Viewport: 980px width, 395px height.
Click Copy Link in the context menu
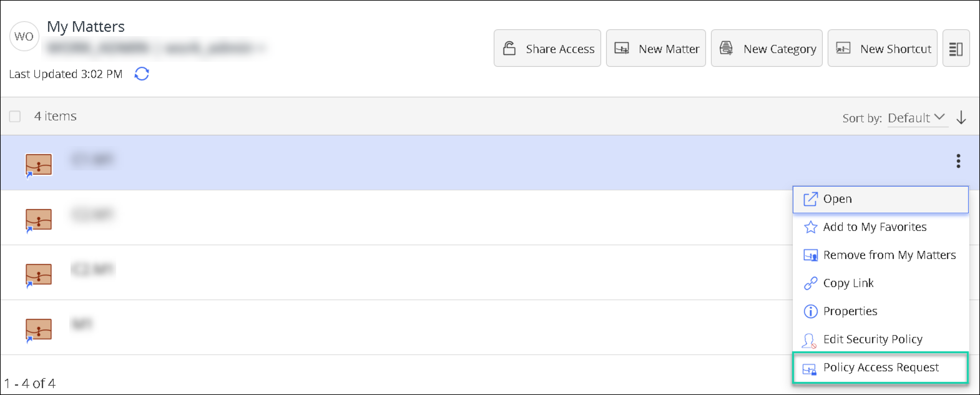point(848,283)
